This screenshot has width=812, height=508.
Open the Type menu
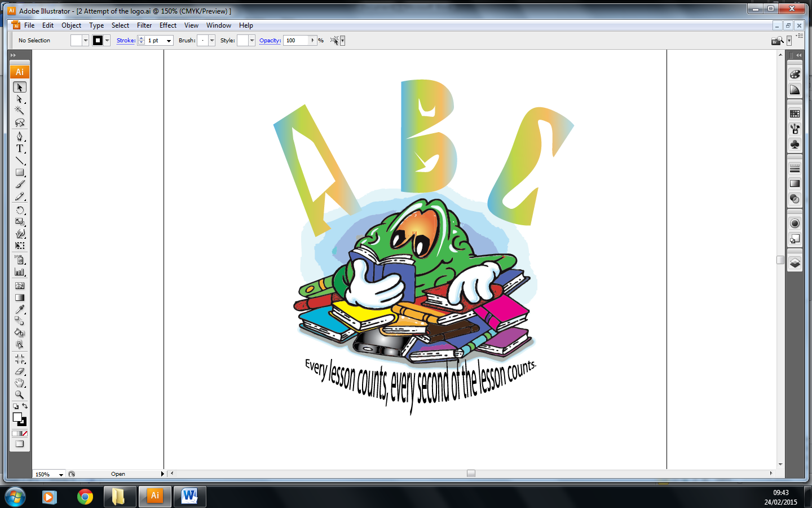[96, 25]
